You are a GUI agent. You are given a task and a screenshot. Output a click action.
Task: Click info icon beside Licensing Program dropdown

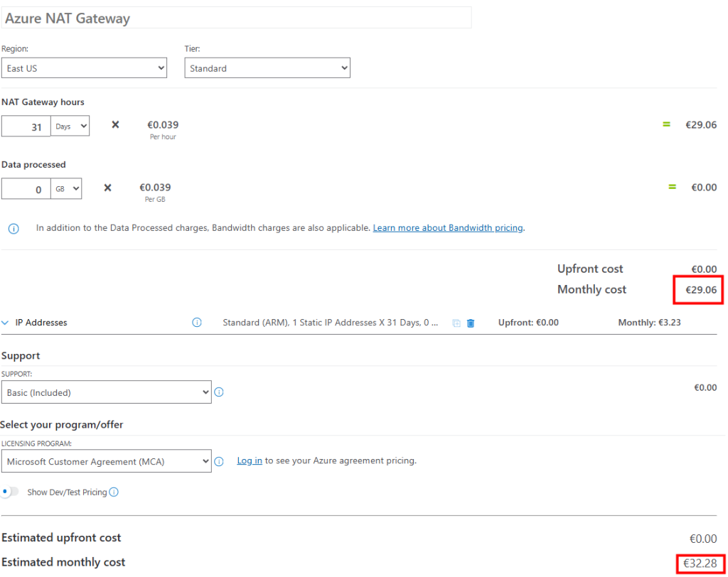pos(219,461)
